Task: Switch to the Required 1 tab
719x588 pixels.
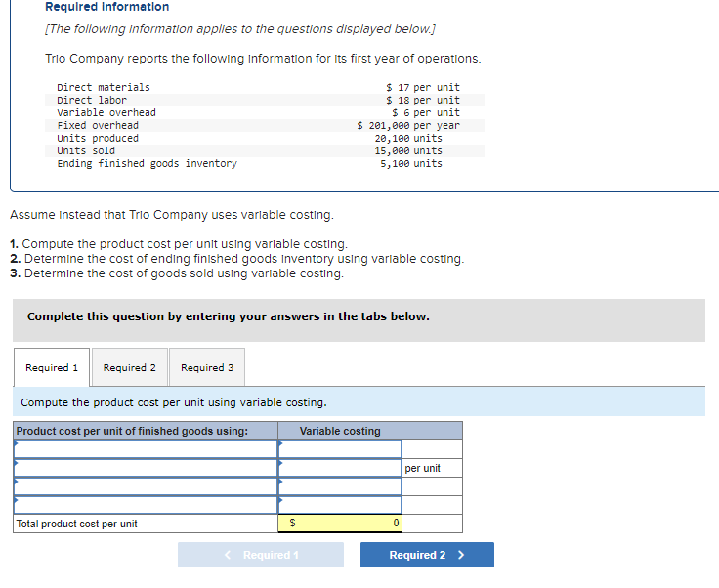Action: pos(52,367)
